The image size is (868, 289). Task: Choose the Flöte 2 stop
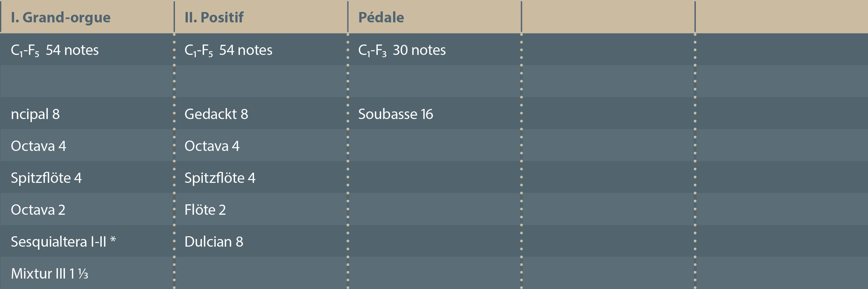coord(205,210)
